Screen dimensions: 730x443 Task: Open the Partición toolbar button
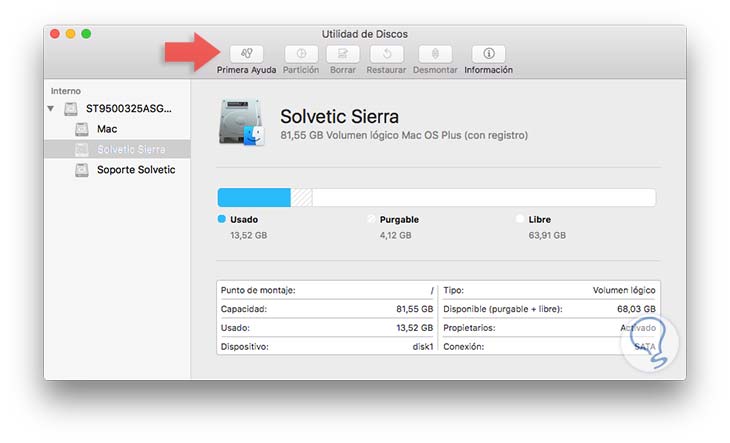point(301,54)
